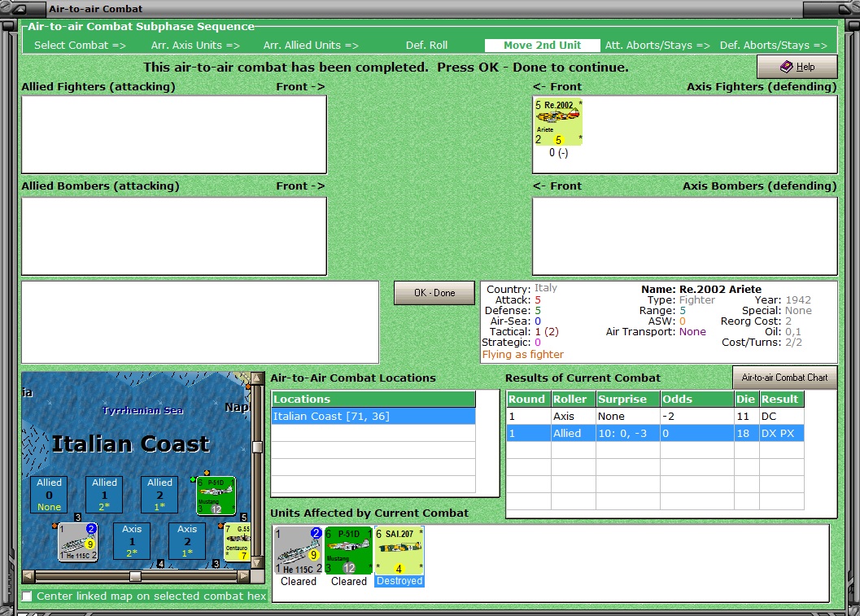The width and height of the screenshot is (860, 616).
Task: Click the Roller column header
Action: (x=573, y=399)
